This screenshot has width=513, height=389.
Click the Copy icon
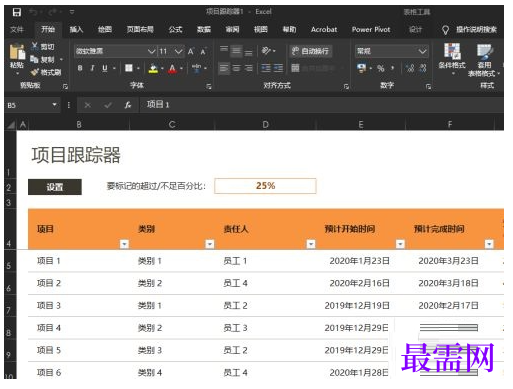(x=34, y=59)
